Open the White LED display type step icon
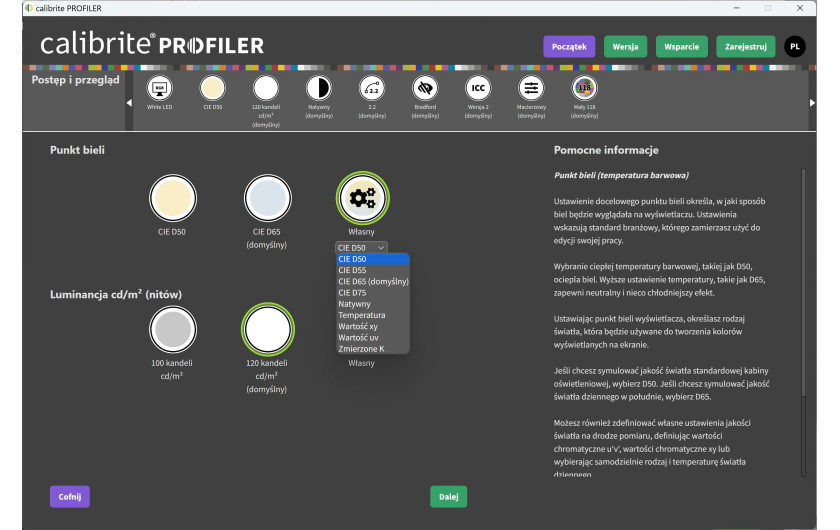Viewport: 840px width, 530px height. (160, 88)
